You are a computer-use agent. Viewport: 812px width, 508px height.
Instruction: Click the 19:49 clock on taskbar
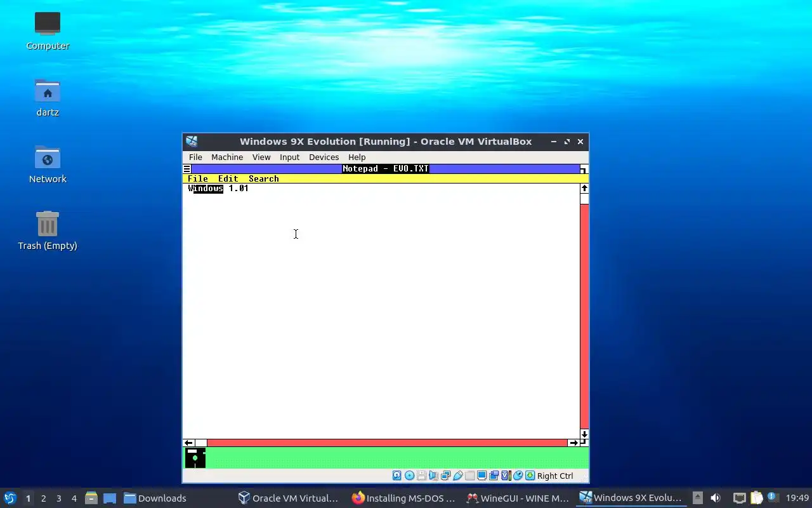[x=797, y=498]
